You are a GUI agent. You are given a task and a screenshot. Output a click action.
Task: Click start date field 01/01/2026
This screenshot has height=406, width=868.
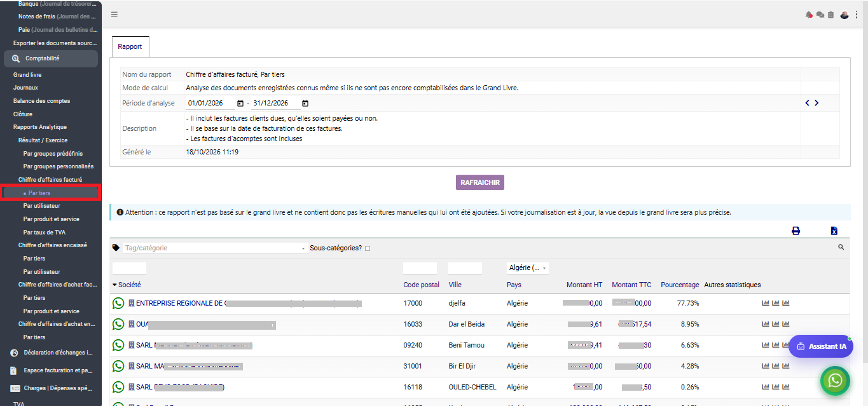coord(210,103)
